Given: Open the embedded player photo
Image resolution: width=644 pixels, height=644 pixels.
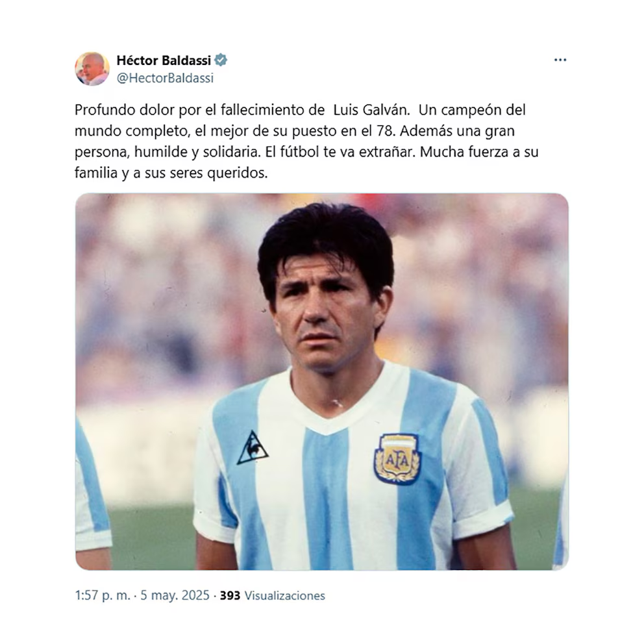Looking at the screenshot, I should (x=322, y=382).
